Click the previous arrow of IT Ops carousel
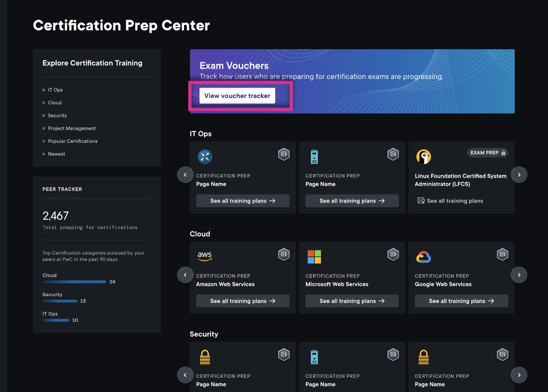 click(185, 175)
